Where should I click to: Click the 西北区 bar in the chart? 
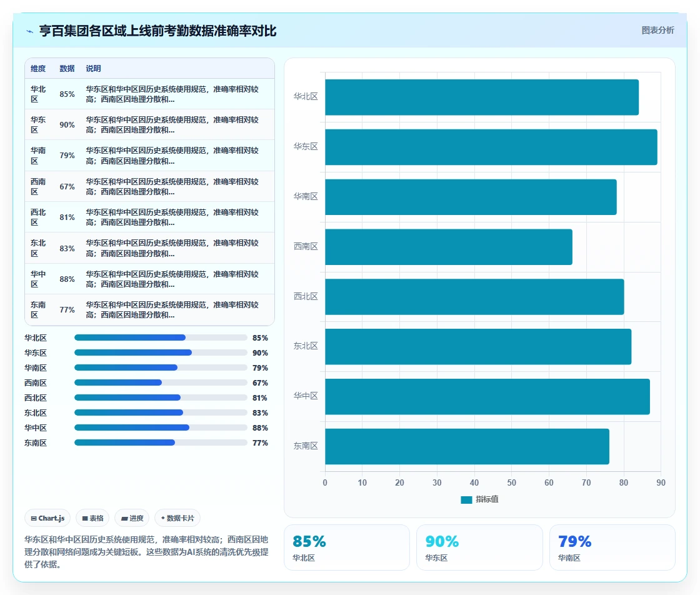[474, 297]
